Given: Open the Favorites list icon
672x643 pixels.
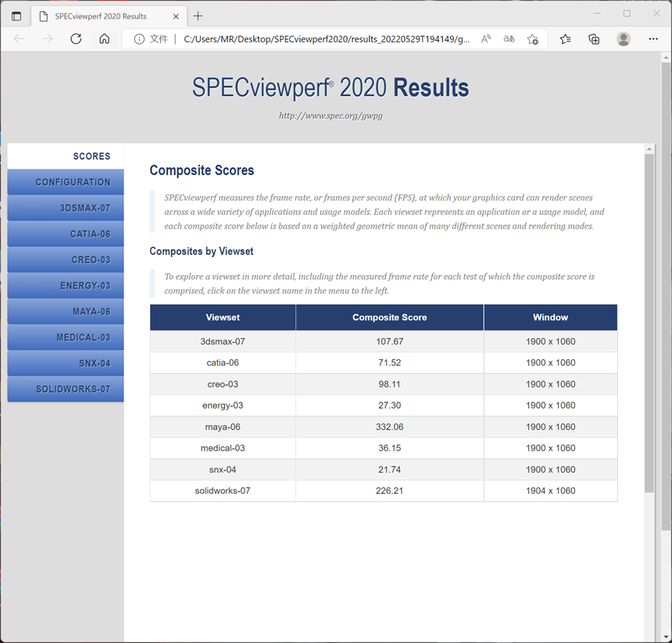Looking at the screenshot, I should pyautogui.click(x=565, y=39).
